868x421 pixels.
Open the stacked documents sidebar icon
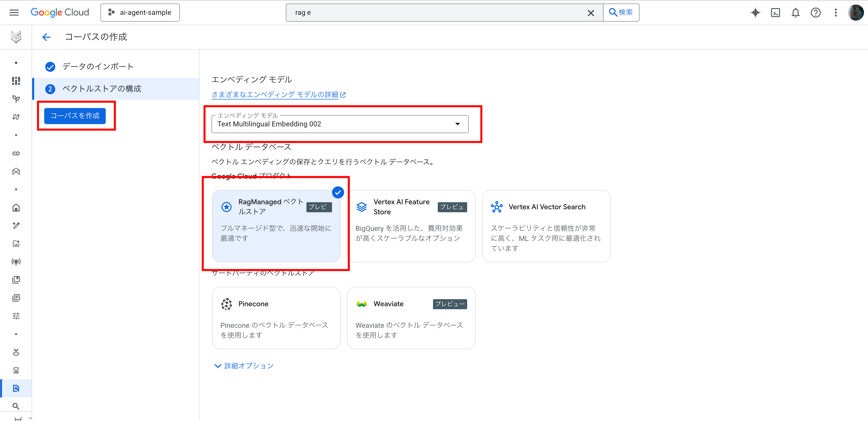16,298
